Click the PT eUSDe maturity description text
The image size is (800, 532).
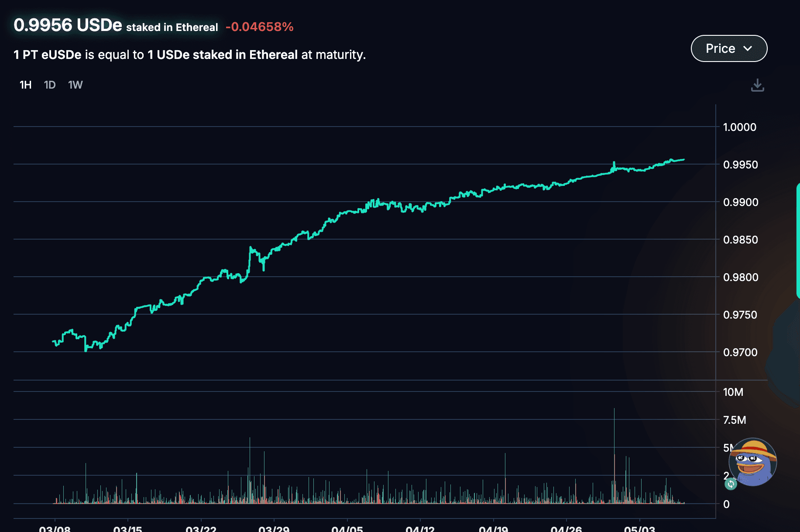click(x=190, y=55)
